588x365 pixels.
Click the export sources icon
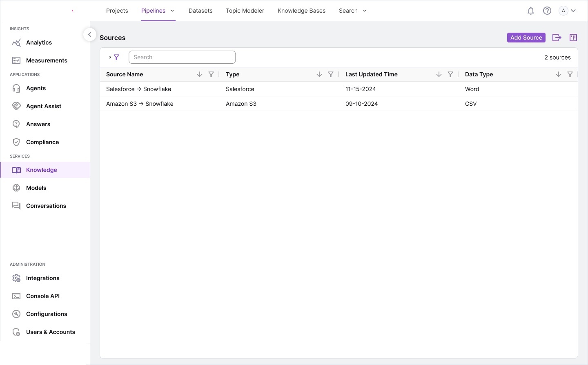557,38
